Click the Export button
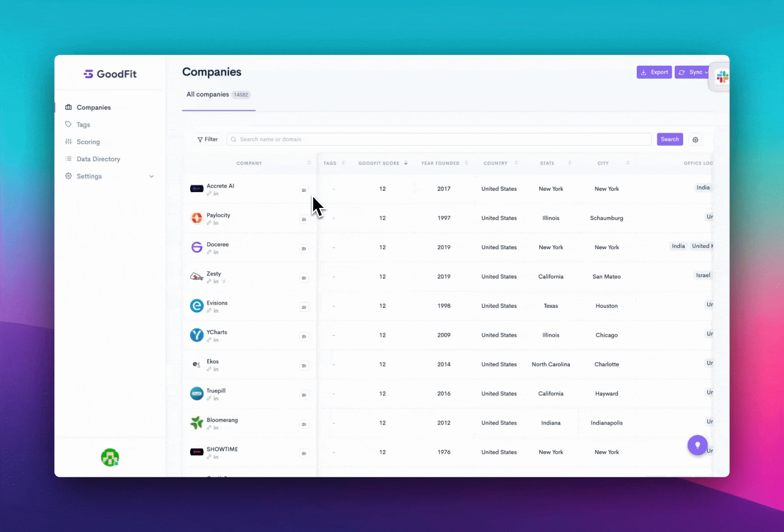784x532 pixels. pyautogui.click(x=654, y=72)
